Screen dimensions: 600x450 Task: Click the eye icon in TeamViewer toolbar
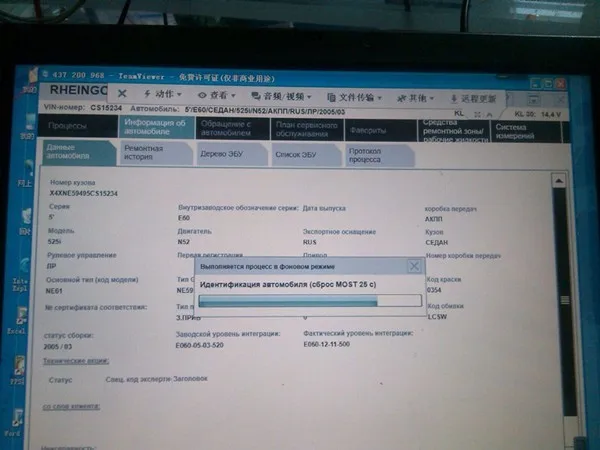coord(202,95)
